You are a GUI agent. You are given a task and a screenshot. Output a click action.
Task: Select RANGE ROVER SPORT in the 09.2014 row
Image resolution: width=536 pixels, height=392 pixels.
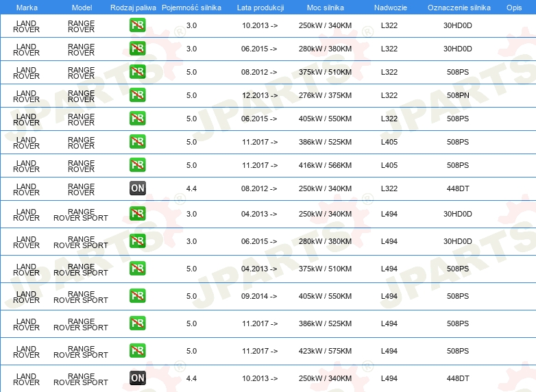81,297
